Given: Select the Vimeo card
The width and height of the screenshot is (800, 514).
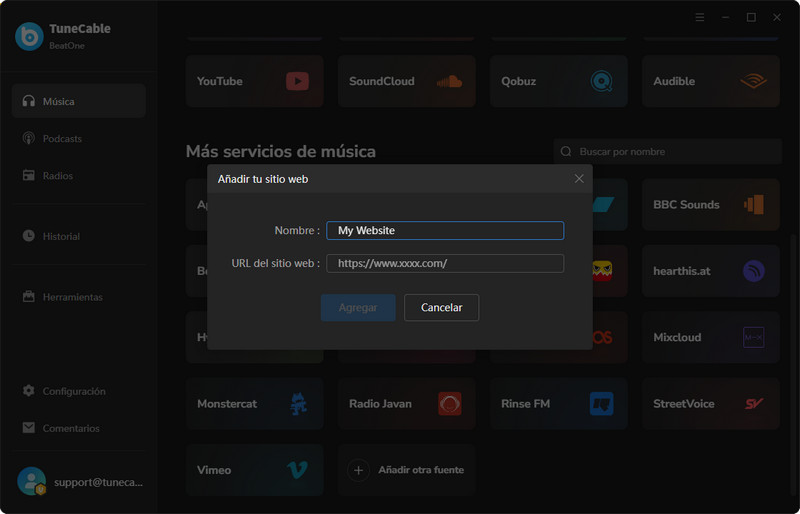Looking at the screenshot, I should pos(255,470).
